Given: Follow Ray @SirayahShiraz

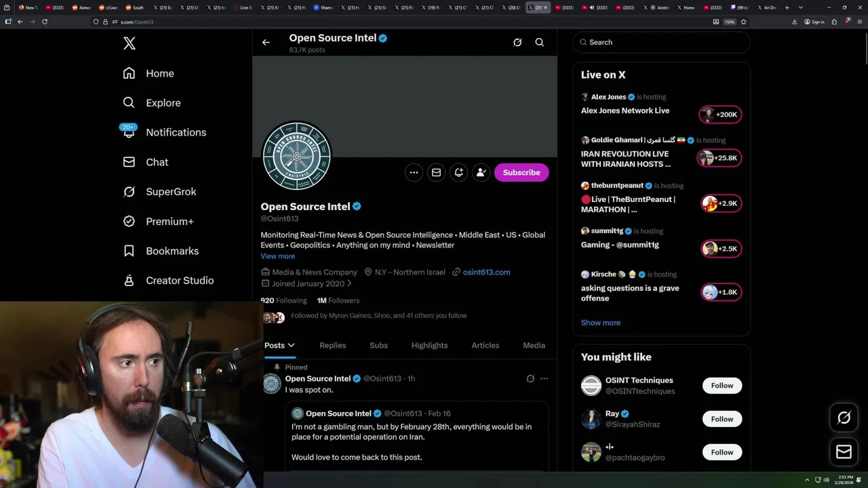Looking at the screenshot, I should click(x=722, y=419).
